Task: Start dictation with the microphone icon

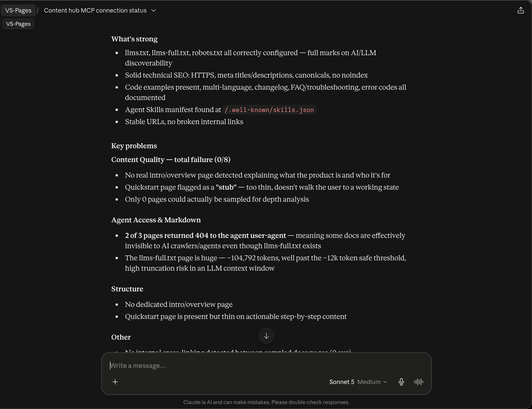Action: pos(401,382)
